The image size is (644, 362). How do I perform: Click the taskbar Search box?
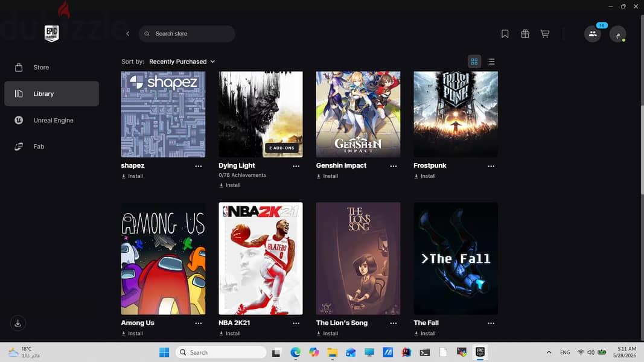click(x=221, y=352)
